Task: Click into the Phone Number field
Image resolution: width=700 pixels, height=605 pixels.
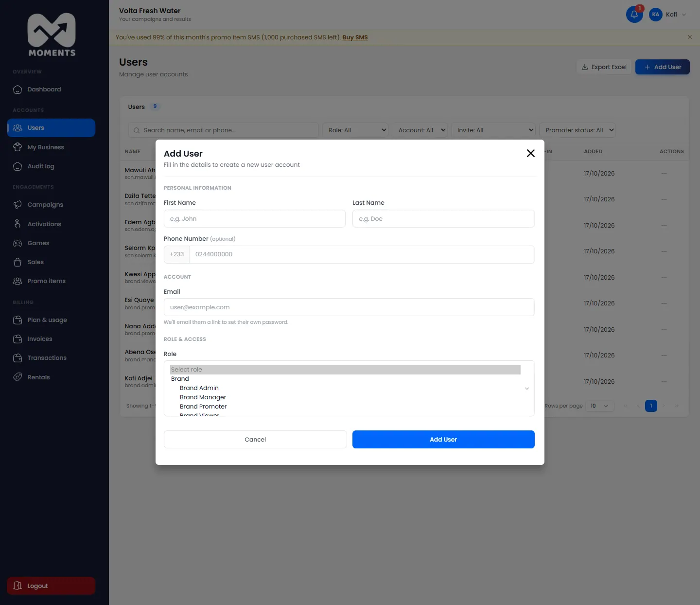Action: point(362,254)
